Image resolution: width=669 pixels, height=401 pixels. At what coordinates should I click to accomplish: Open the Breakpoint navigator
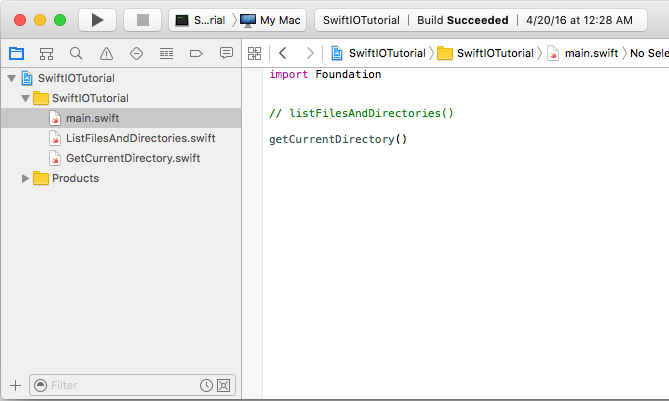(196, 53)
